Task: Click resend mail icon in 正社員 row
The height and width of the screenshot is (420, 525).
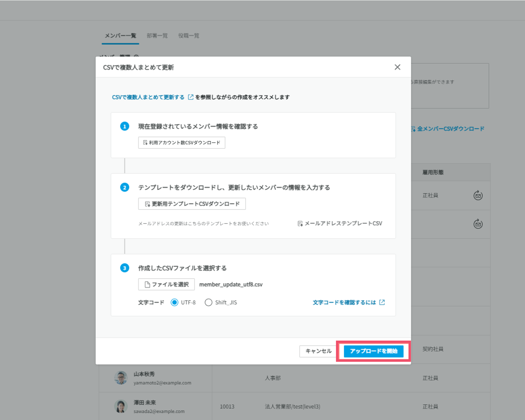Action: 478,195
